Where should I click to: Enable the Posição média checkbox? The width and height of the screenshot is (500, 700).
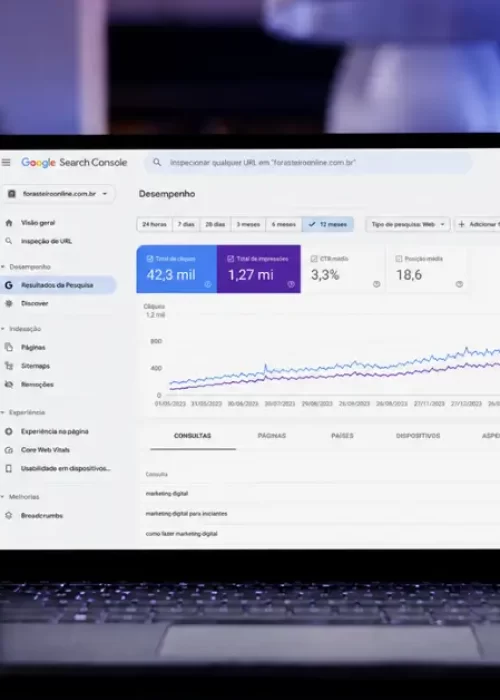click(399, 258)
